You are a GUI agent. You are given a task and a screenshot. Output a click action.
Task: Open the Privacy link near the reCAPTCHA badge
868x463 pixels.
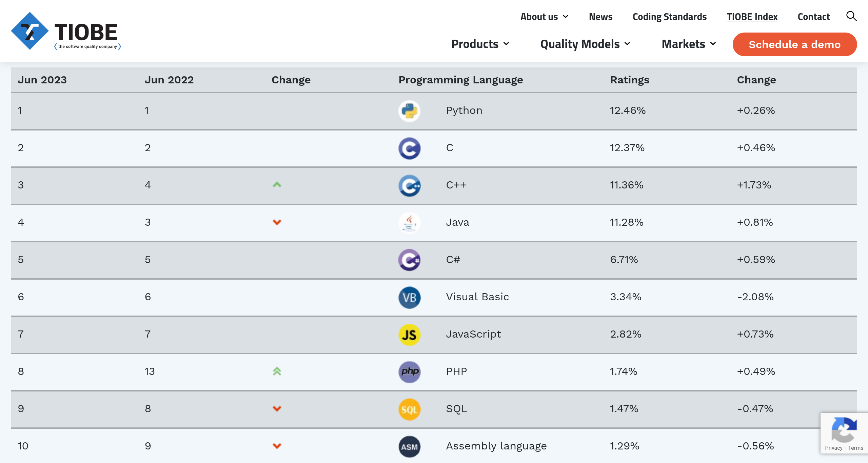[834, 448]
